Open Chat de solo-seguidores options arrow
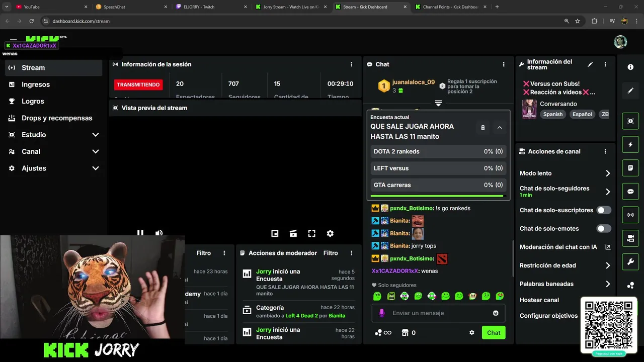 pos(608,192)
